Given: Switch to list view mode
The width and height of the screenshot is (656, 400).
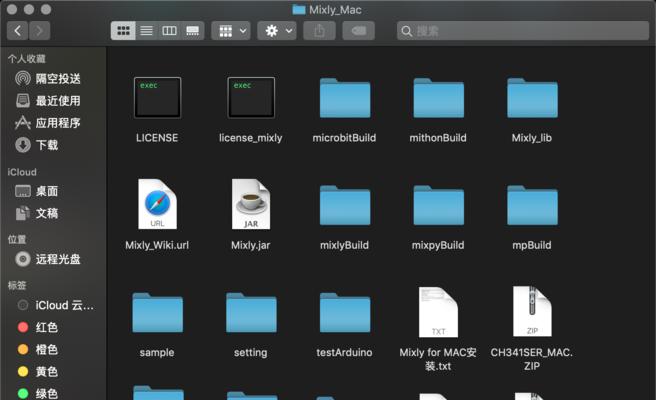Looking at the screenshot, I should point(146,31).
